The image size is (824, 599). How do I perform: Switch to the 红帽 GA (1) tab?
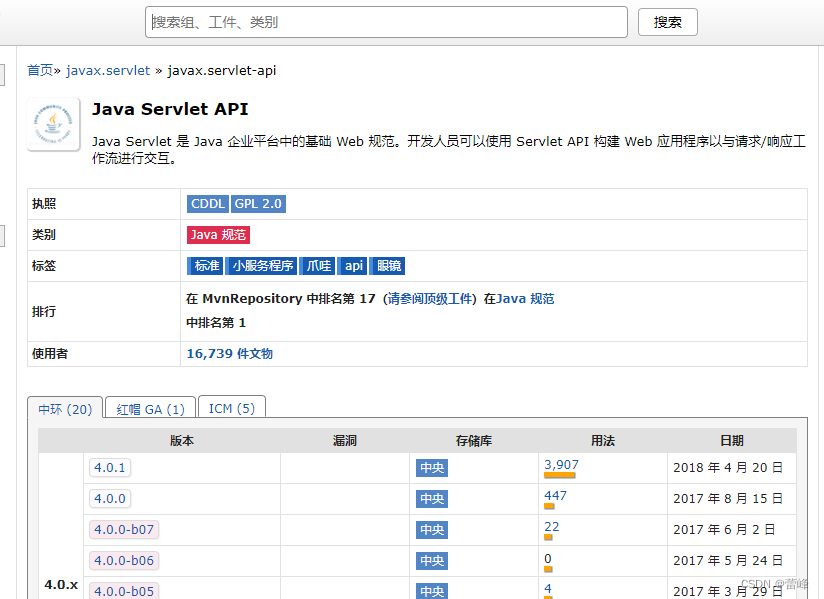pyautogui.click(x=150, y=408)
